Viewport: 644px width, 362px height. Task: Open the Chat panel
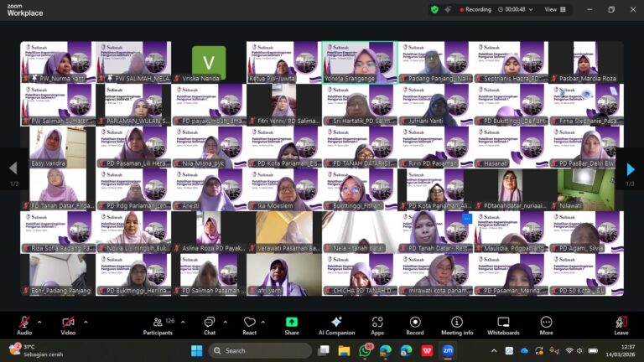click(x=209, y=325)
